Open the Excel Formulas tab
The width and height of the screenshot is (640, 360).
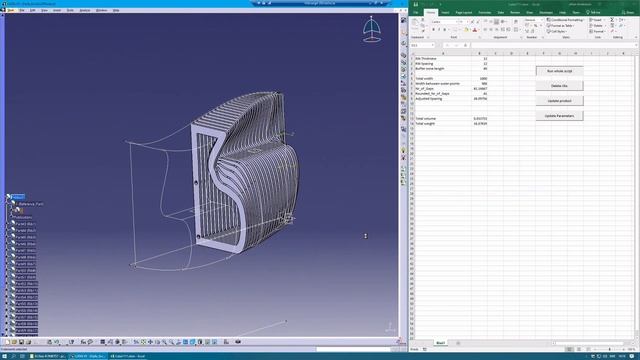click(485, 12)
